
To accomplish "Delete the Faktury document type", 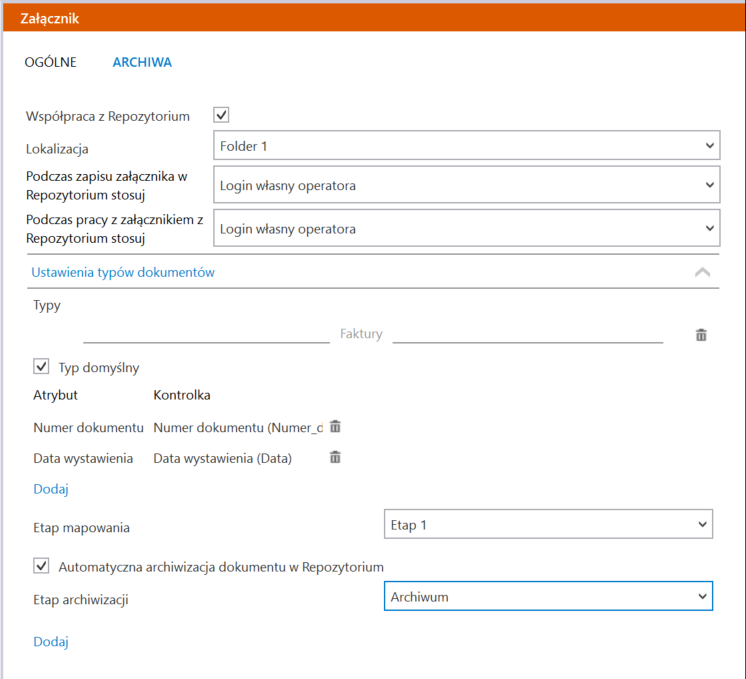I will point(701,335).
